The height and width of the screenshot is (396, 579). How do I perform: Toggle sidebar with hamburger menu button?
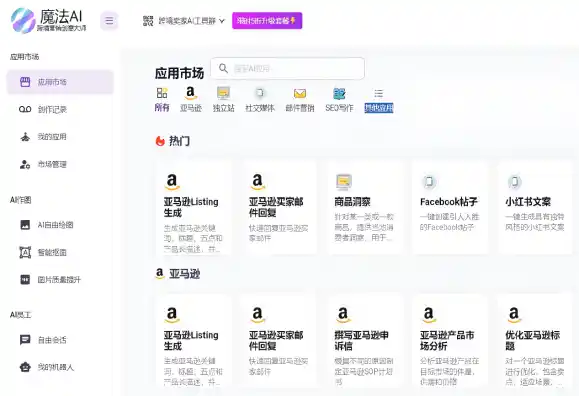pos(109,21)
